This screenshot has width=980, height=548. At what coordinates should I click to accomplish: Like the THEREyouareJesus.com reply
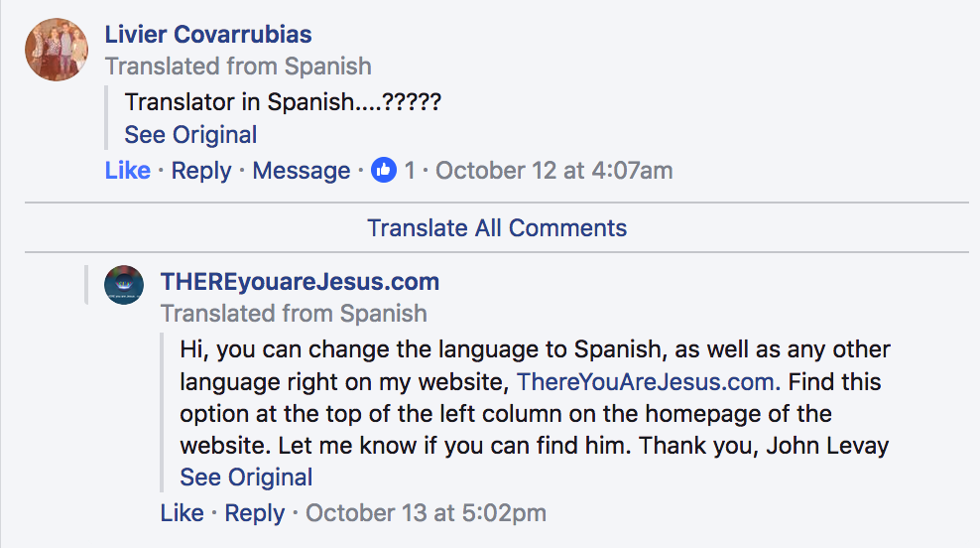[182, 513]
